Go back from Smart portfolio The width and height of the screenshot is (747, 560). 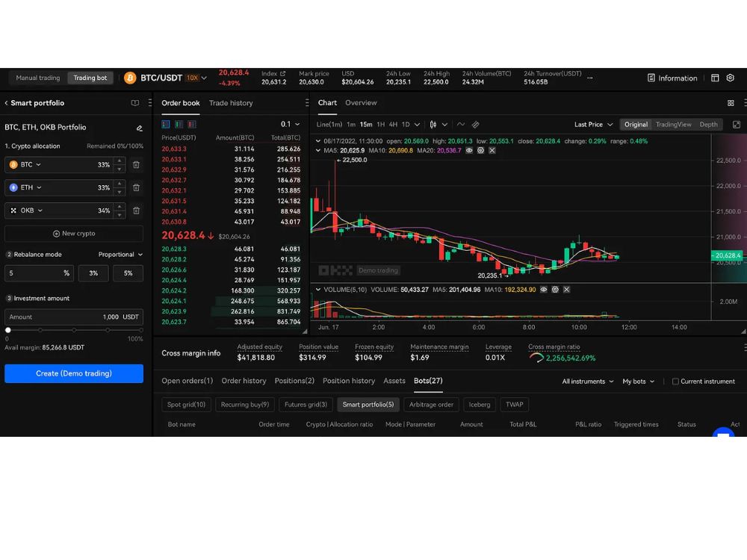pos(6,103)
